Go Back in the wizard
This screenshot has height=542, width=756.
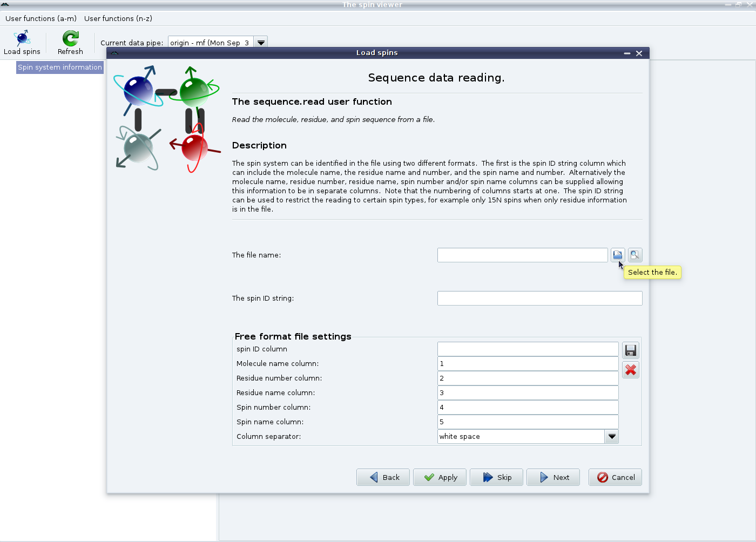click(383, 477)
